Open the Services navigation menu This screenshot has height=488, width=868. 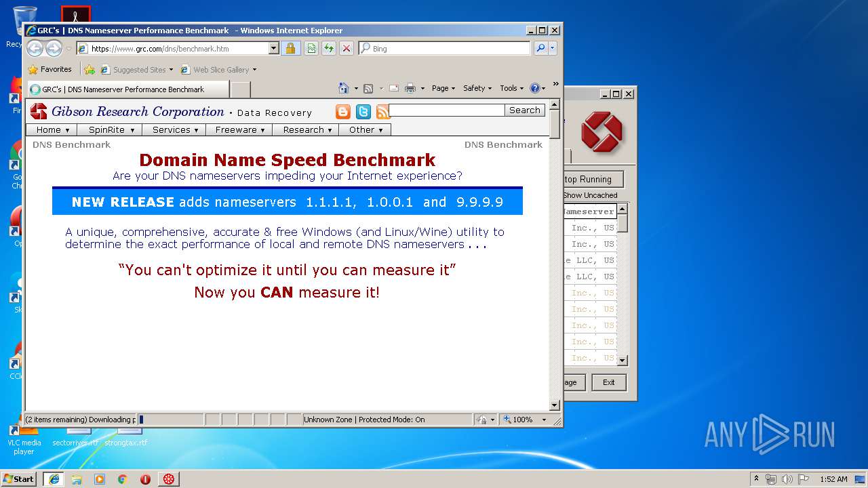(175, 129)
